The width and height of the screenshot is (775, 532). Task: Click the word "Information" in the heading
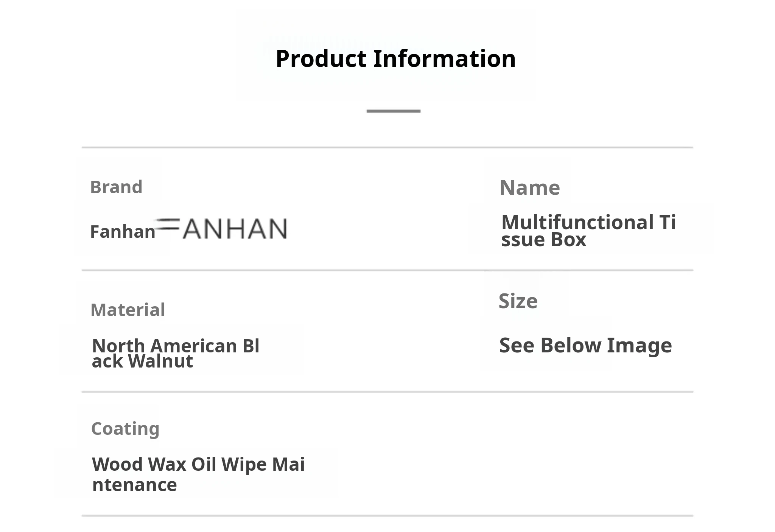pos(444,59)
